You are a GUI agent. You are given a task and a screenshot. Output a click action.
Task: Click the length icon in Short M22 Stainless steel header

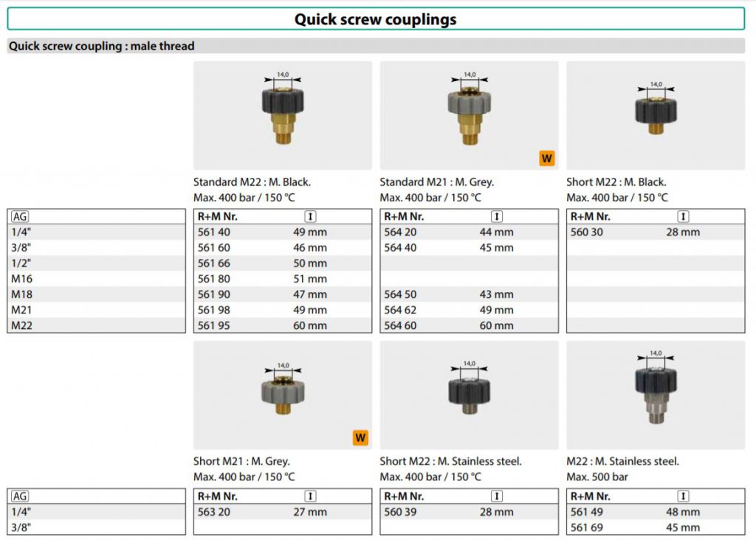[x=497, y=496]
